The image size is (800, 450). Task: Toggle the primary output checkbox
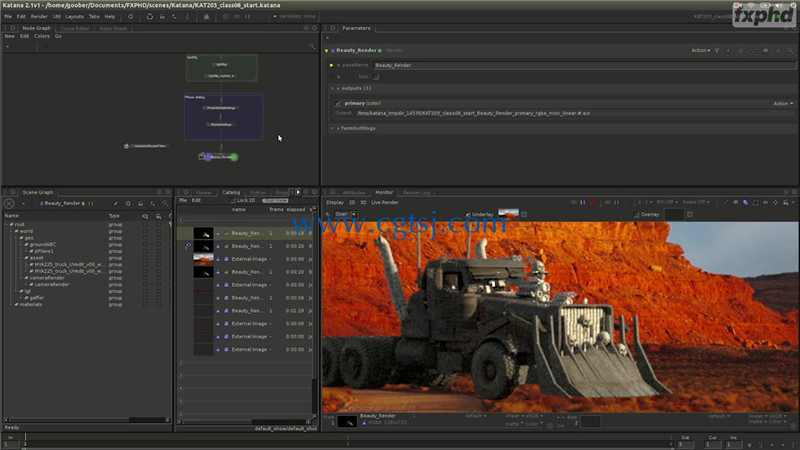coord(337,103)
